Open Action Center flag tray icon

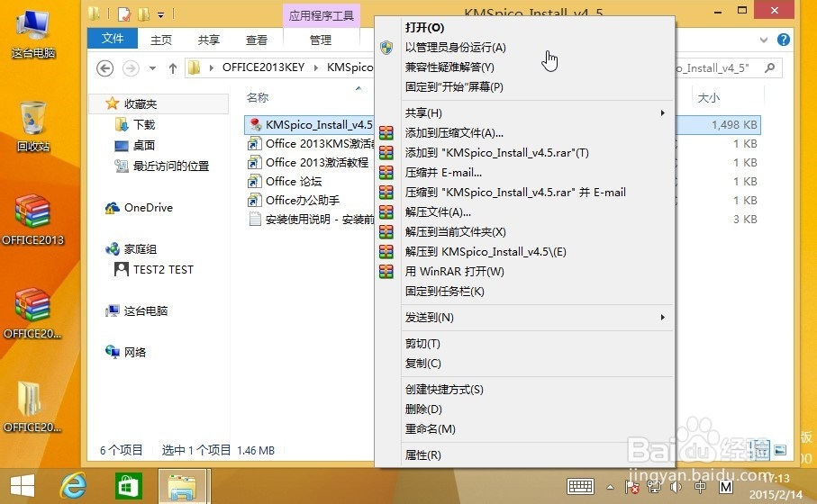click(632, 487)
